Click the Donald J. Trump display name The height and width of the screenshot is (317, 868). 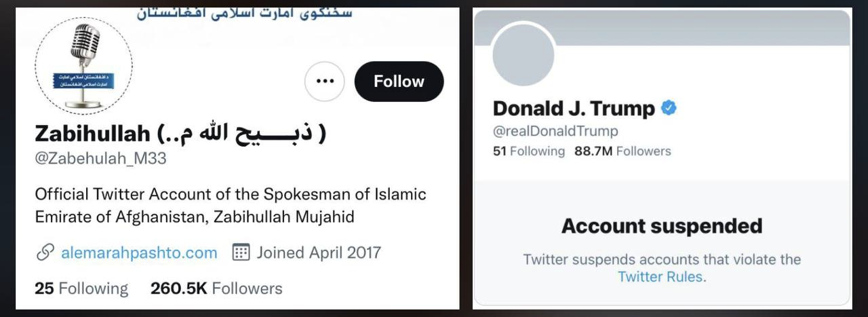coord(574,109)
